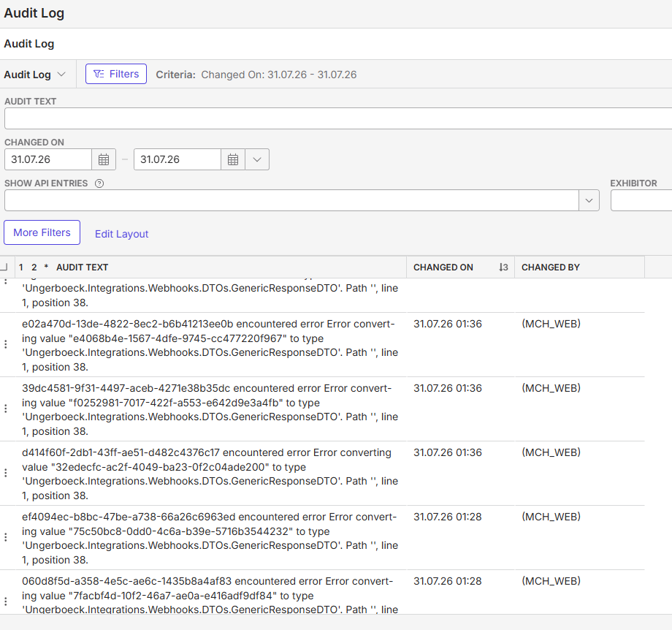Open the Edit Layout link
This screenshot has height=630, width=672.
point(122,234)
